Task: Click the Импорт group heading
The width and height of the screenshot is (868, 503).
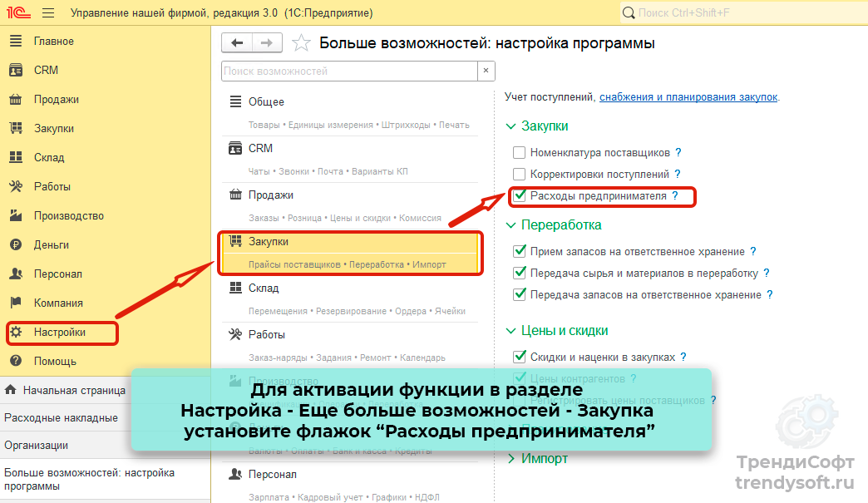Action: 544,458
